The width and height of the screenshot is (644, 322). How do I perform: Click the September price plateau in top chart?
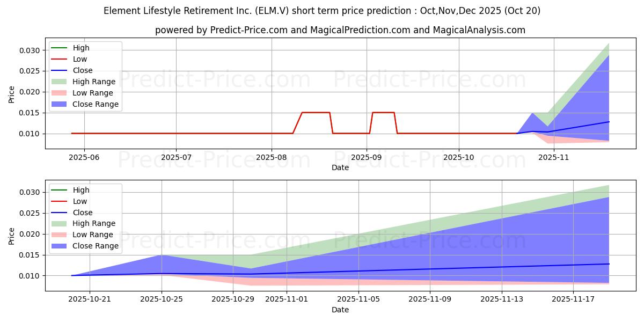[383, 112]
